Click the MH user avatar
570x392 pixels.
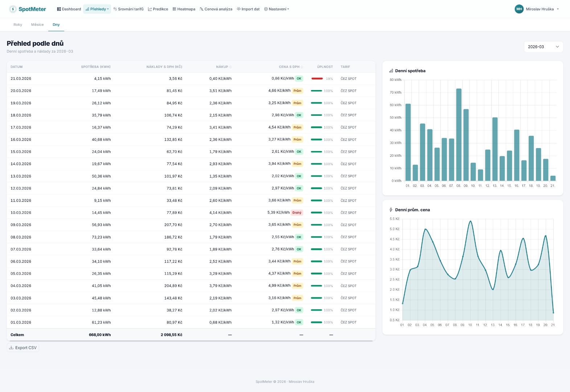tap(519, 9)
